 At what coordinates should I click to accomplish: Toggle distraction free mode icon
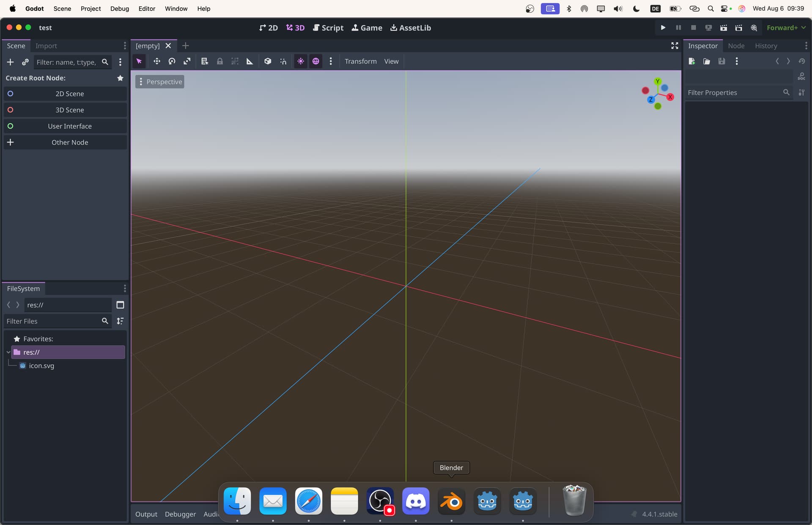coord(675,46)
